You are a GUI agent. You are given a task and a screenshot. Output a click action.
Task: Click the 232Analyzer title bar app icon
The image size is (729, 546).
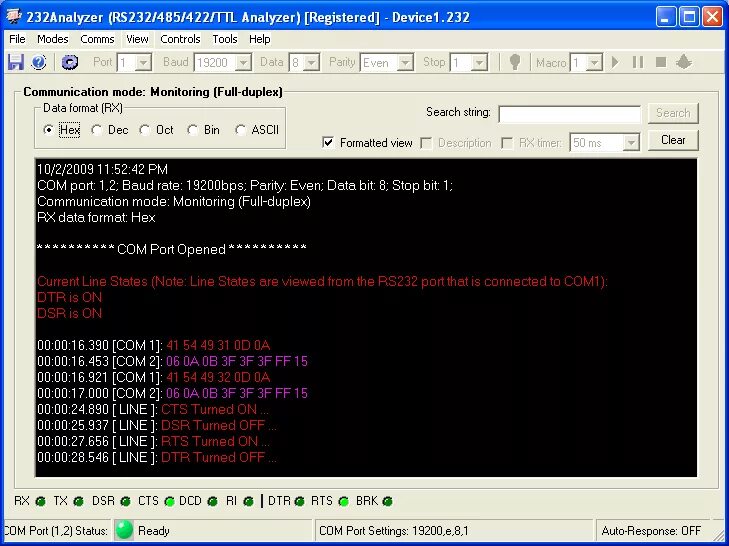pos(14,17)
